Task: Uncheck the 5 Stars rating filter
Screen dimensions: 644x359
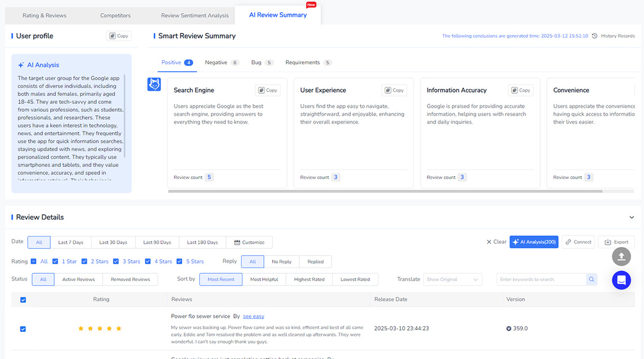Action: (180, 261)
